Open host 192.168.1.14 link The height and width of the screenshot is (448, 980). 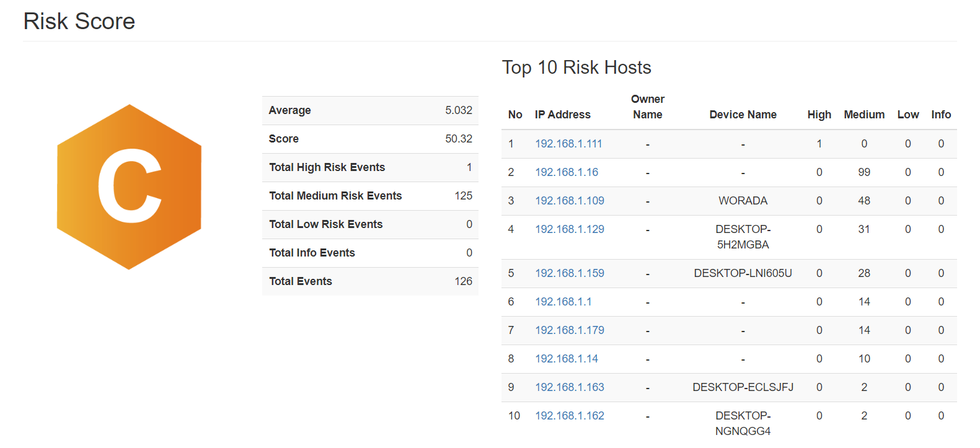click(567, 359)
